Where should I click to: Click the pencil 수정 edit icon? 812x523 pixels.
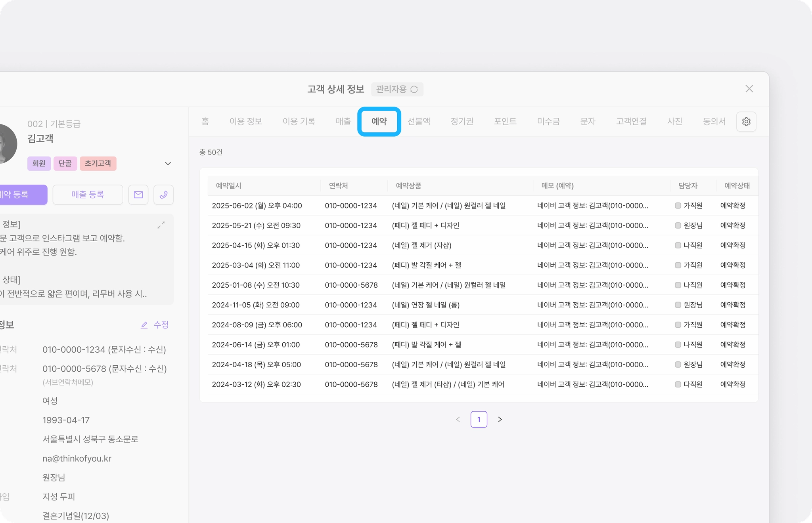click(x=144, y=325)
